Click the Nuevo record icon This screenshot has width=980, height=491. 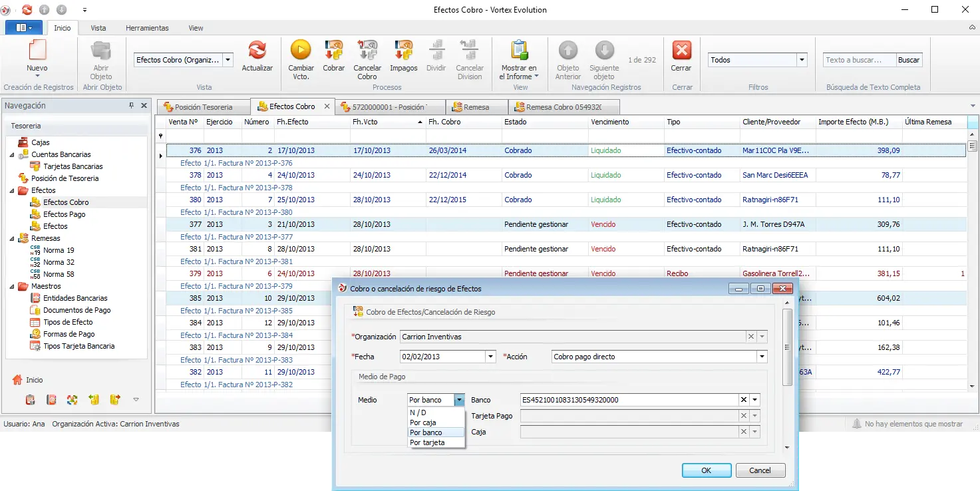pos(37,51)
